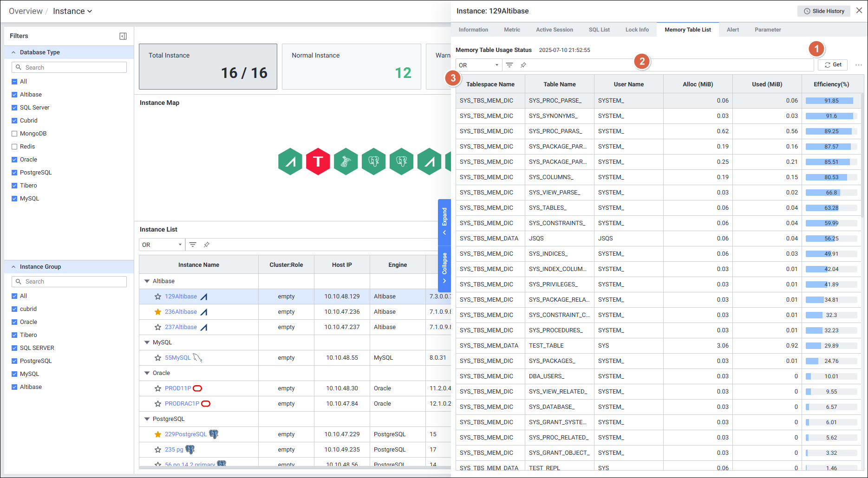
Task: Collapse the Filters panel using its icon
Action: coord(123,36)
